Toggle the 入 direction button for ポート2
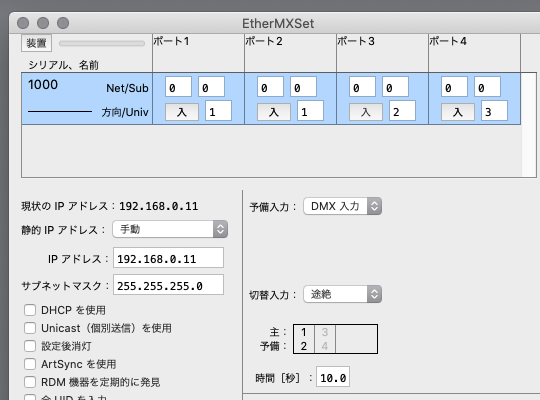 (274, 112)
